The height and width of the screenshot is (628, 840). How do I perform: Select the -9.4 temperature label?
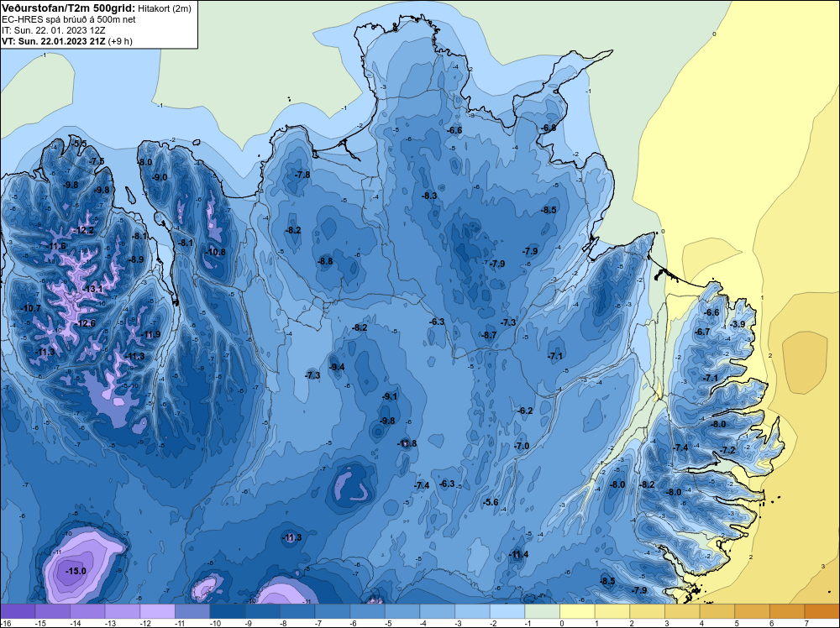click(x=337, y=367)
